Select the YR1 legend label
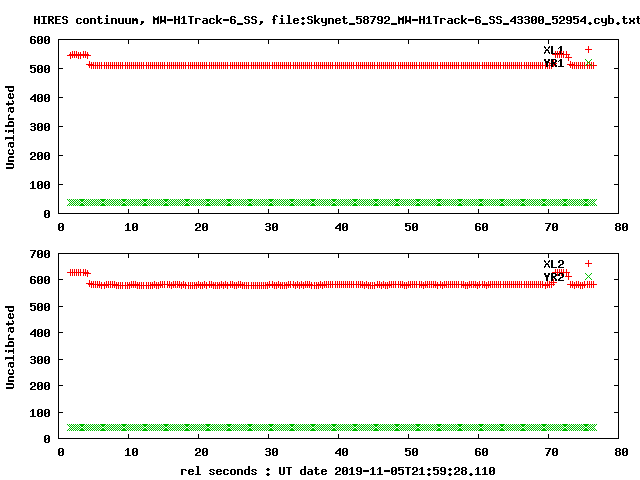The width and height of the screenshot is (640, 480). click(553, 63)
